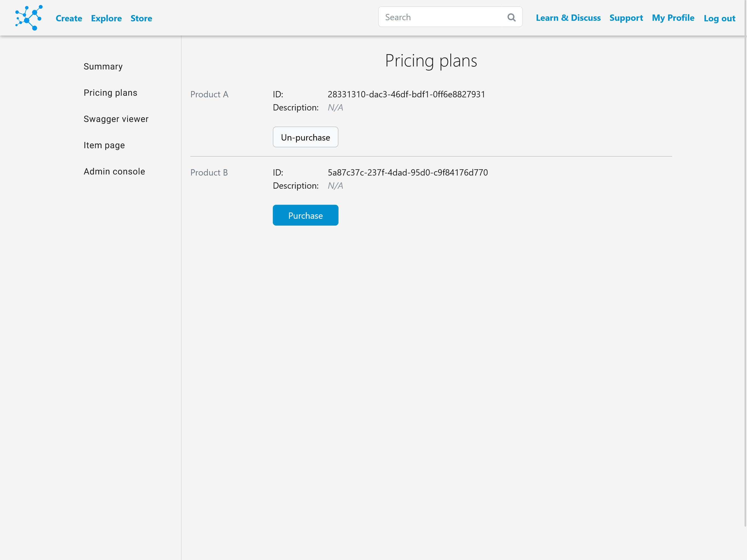The width and height of the screenshot is (747, 560).
Task: Un-purchase Product A
Action: click(305, 137)
